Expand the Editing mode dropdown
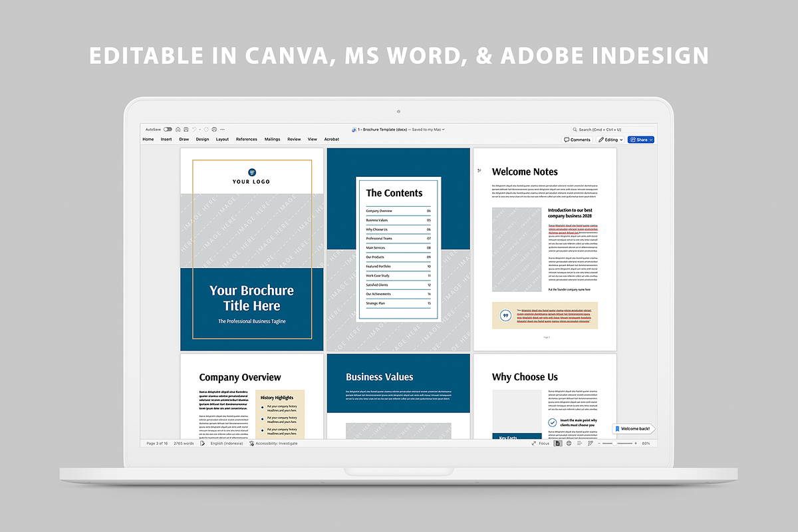Image resolution: width=798 pixels, height=532 pixels. coord(610,140)
